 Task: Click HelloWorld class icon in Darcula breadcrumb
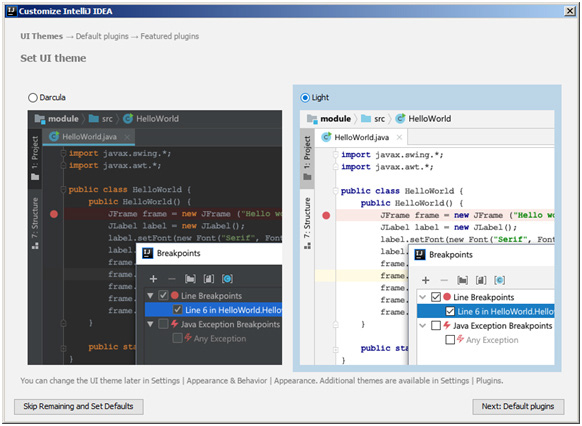(128, 119)
